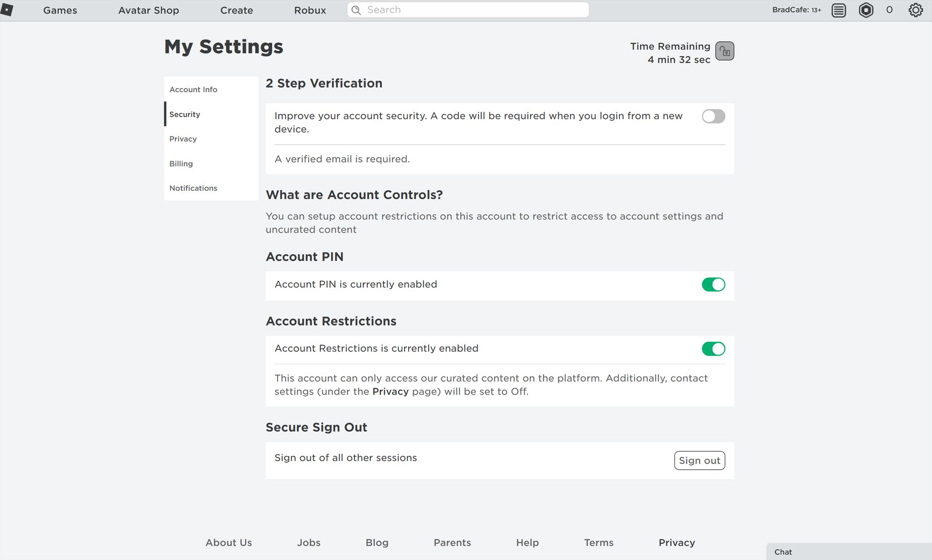Click the Billing settings menu item

point(181,163)
